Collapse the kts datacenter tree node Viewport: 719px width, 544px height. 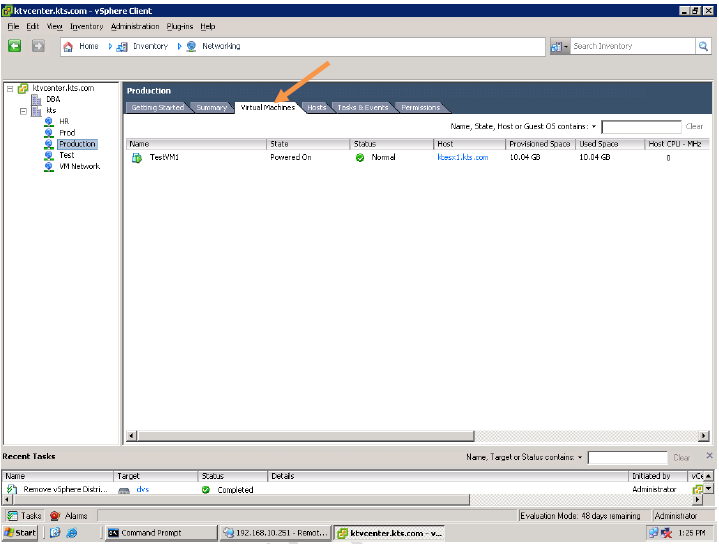coord(23,111)
